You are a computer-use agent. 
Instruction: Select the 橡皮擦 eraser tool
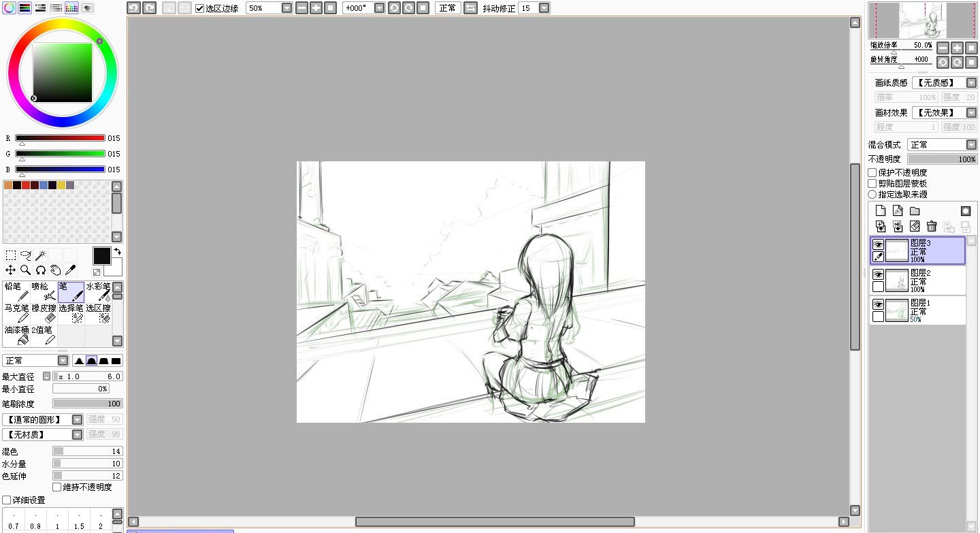click(44, 314)
